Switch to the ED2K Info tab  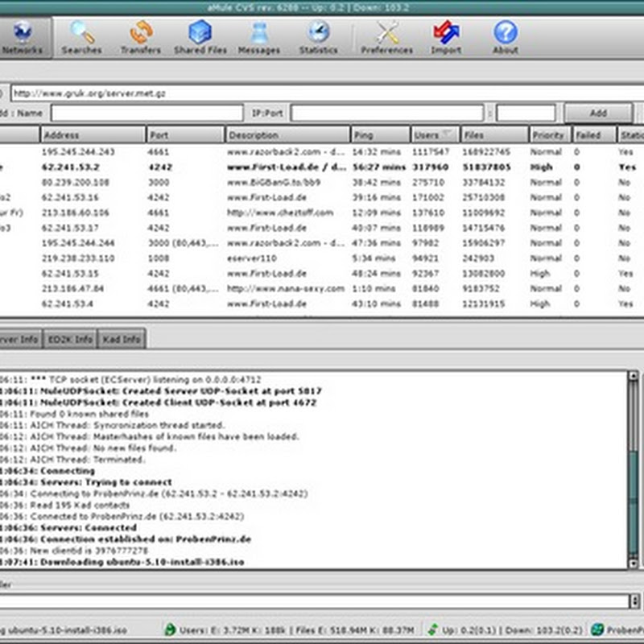(x=69, y=339)
